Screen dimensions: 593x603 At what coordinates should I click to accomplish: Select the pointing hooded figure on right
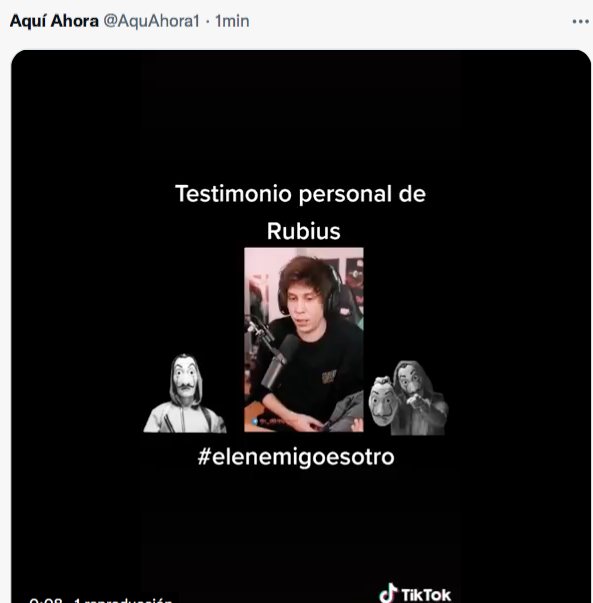(x=419, y=398)
